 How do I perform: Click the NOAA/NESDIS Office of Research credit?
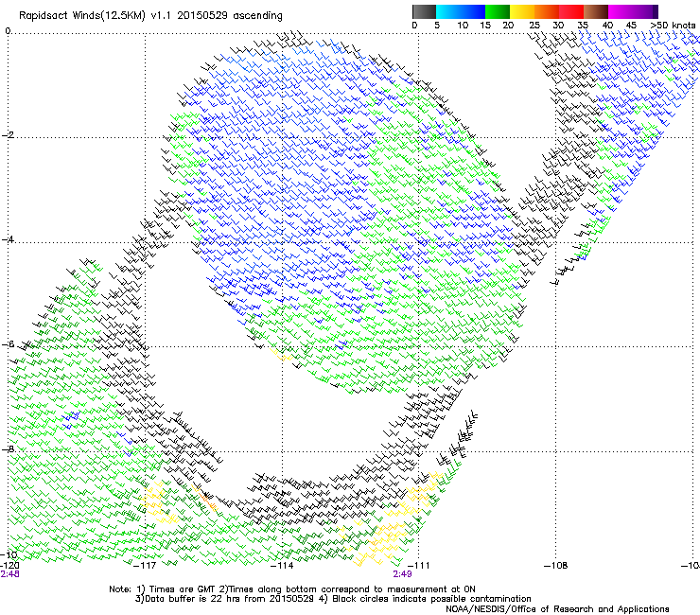click(557, 609)
